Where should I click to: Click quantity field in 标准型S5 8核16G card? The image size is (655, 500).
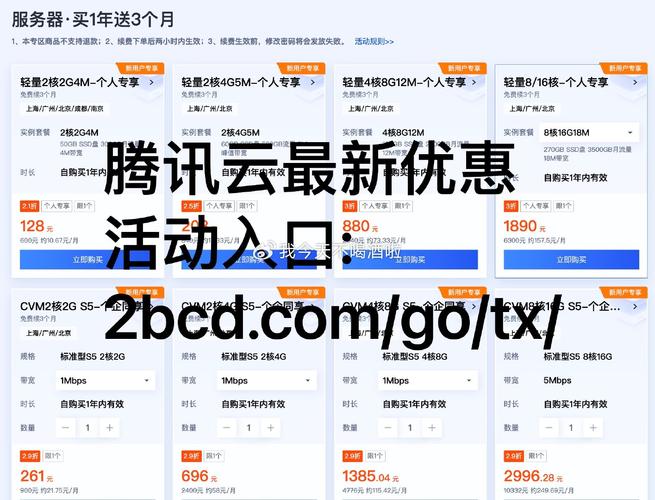571,428
